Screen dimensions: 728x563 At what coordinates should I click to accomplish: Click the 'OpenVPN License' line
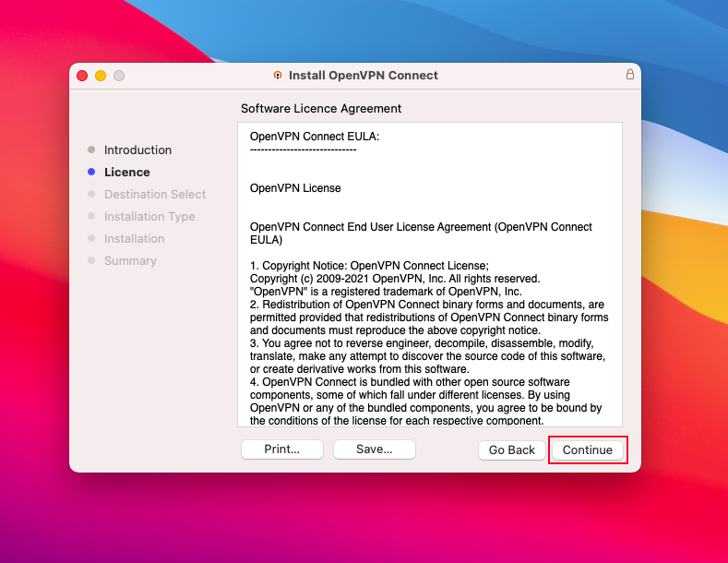(x=295, y=188)
